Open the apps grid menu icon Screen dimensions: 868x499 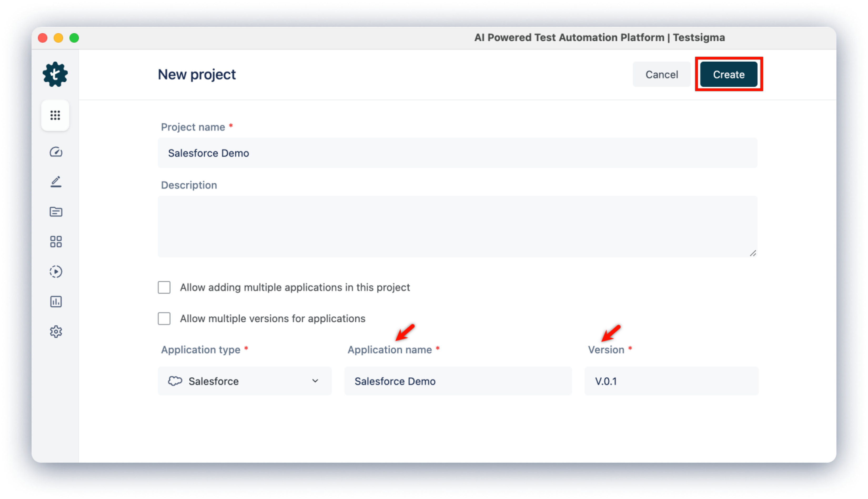pos(55,115)
